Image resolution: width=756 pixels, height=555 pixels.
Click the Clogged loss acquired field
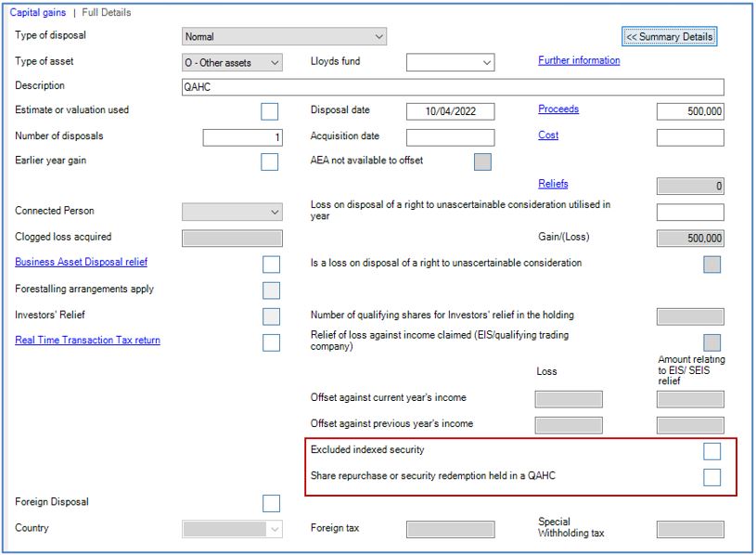click(x=232, y=239)
